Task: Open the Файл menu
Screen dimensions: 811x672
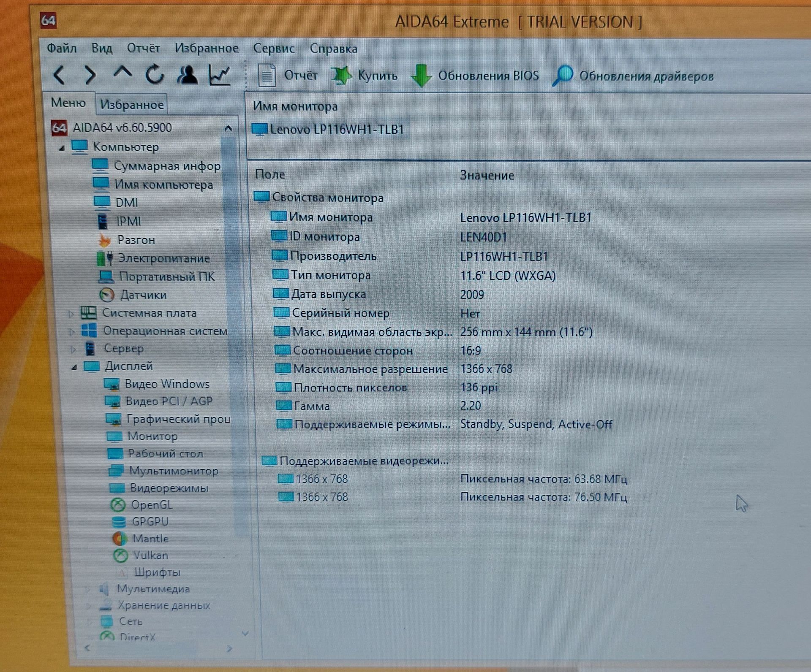Action: [x=62, y=48]
